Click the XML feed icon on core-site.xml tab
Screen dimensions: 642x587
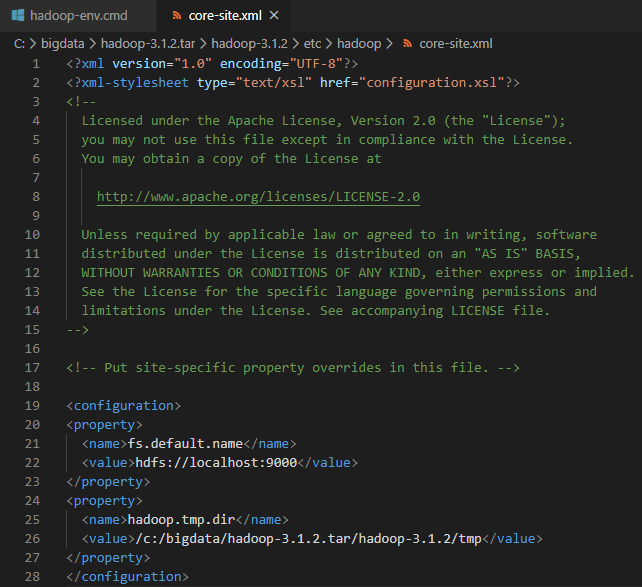(x=177, y=16)
